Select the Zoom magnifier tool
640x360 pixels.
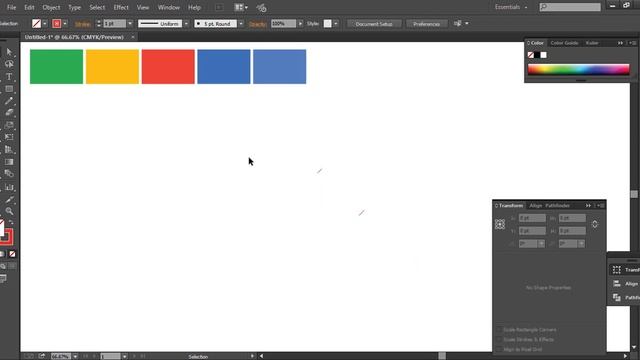click(9, 211)
